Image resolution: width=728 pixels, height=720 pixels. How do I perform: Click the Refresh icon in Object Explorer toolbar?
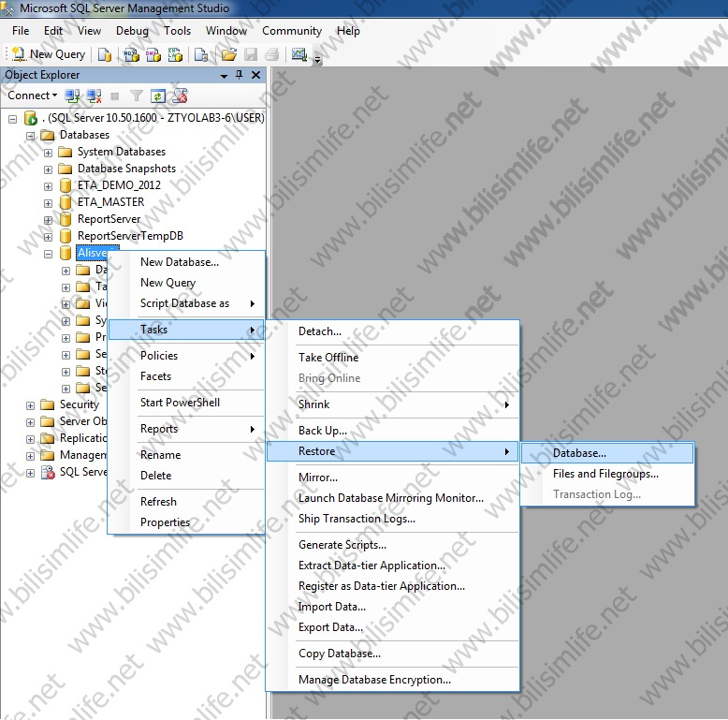(x=158, y=96)
